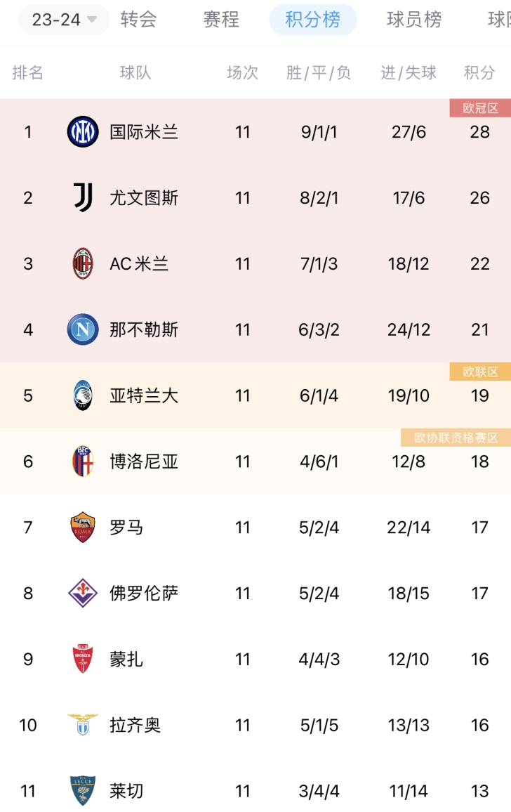Open the 国际米兰 team name link
Image resolution: width=511 pixels, height=812 pixels.
coord(144,131)
